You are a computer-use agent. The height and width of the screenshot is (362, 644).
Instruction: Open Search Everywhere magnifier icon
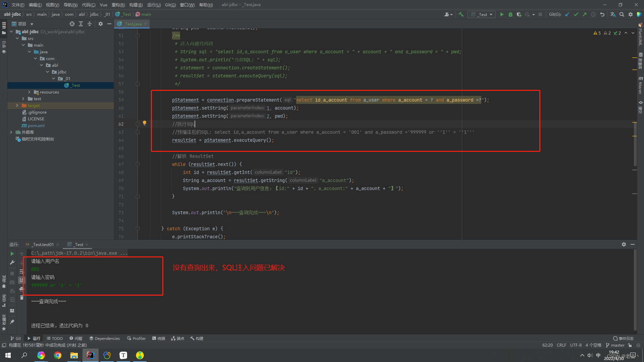622,14
